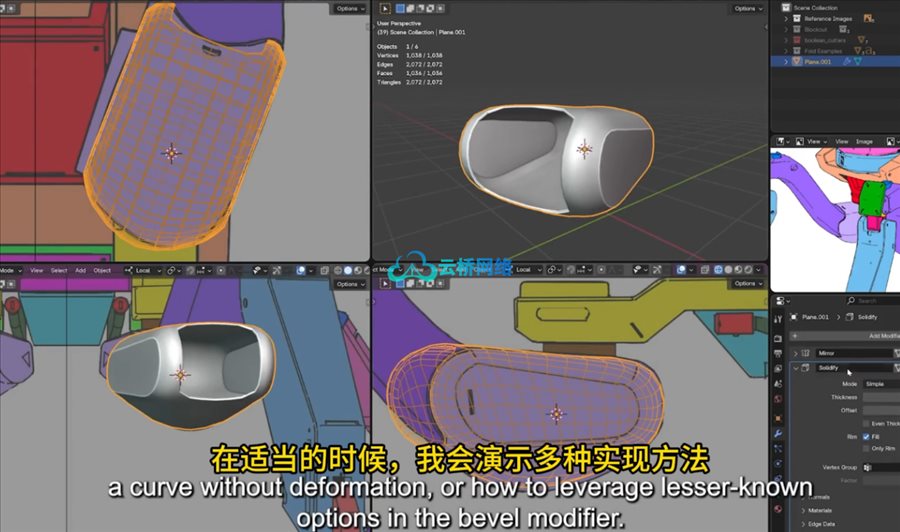This screenshot has width=900, height=532.
Task: Open the Render properties tab icon
Action: pyautogui.click(x=777, y=336)
